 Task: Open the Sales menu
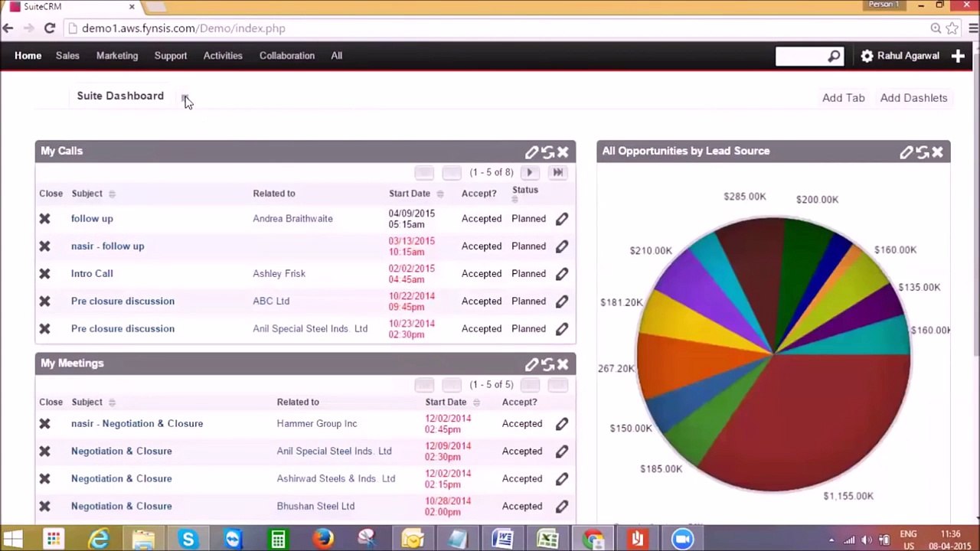(x=67, y=56)
